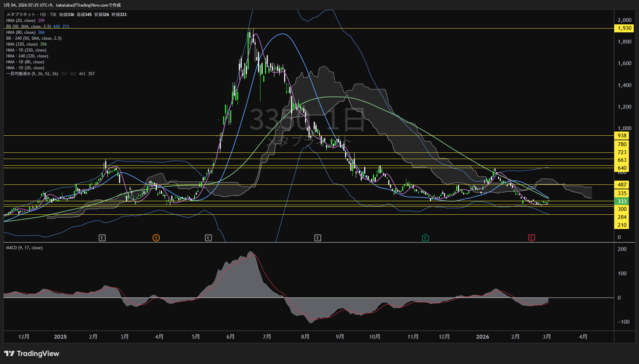Click gray E marker in May 2025
The image size is (639, 364).
(x=208, y=238)
